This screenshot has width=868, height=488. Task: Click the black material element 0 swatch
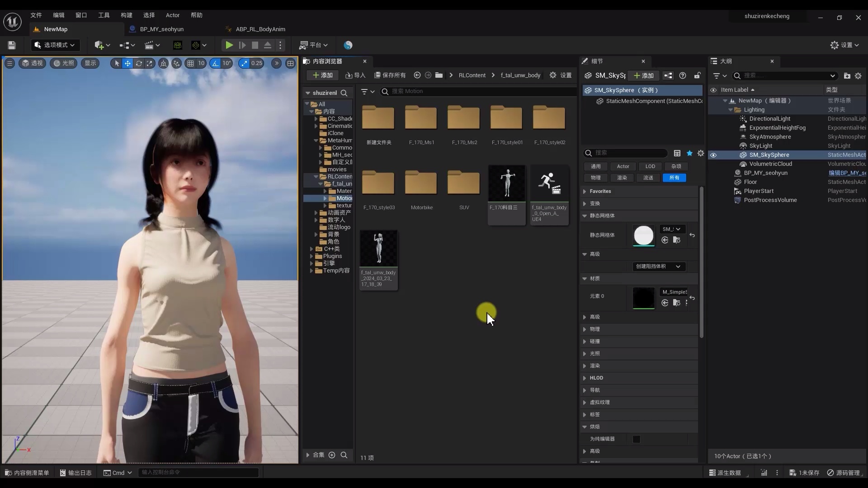tap(643, 298)
